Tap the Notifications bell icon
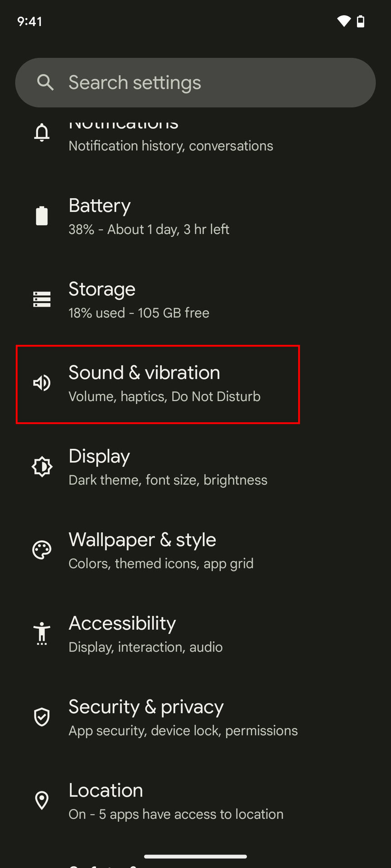The width and height of the screenshot is (391, 868). 42,132
